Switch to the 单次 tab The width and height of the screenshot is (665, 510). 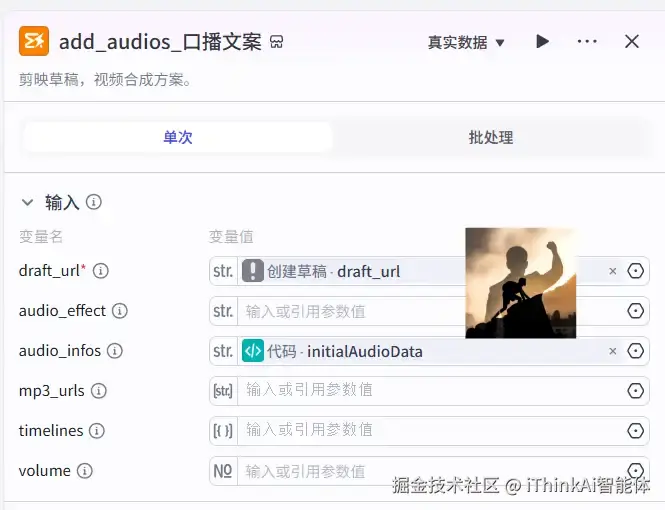click(178, 137)
